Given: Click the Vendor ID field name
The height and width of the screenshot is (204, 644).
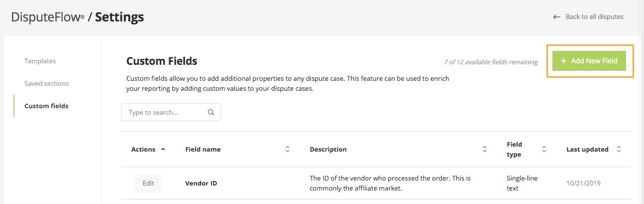Looking at the screenshot, I should click(201, 183).
